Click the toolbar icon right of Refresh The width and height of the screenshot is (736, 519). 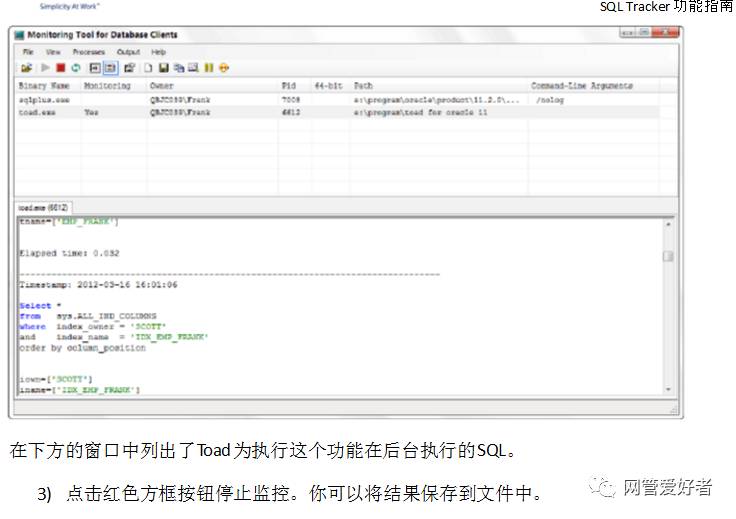pos(95,68)
